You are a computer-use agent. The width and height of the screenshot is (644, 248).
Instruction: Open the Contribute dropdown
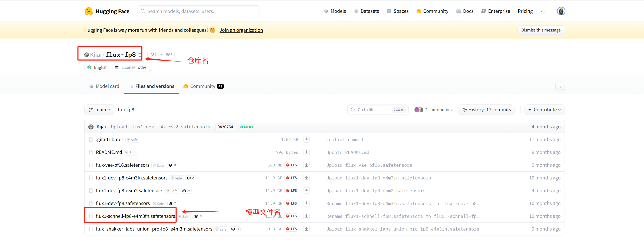pyautogui.click(x=544, y=110)
